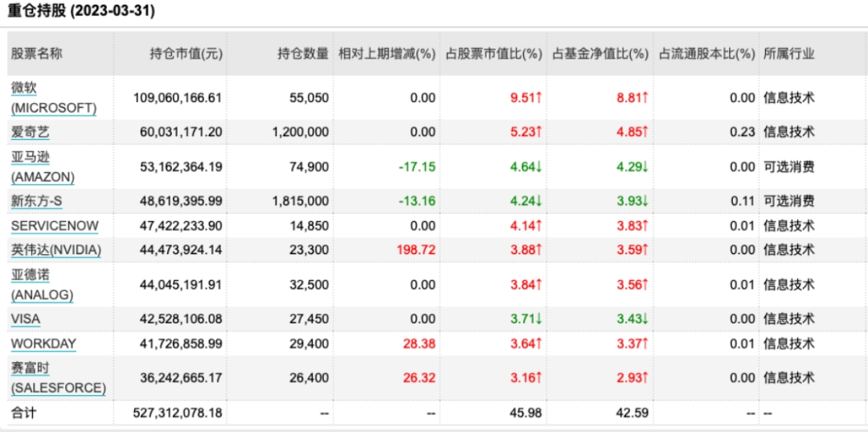Open the 赛富时 (SALESFORCE) stock link
The image size is (868, 432).
tap(58, 378)
